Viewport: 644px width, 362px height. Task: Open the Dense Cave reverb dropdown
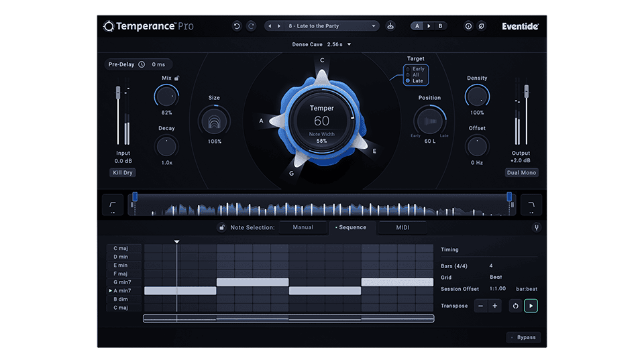321,44
